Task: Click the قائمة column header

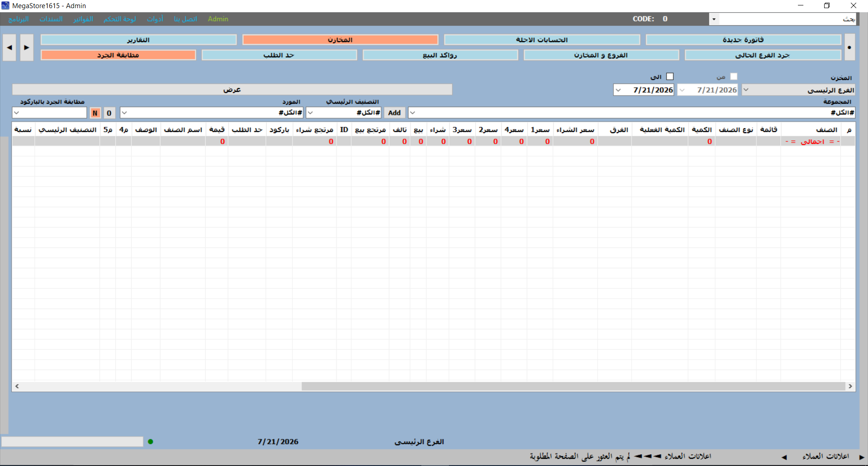Action: (x=769, y=130)
